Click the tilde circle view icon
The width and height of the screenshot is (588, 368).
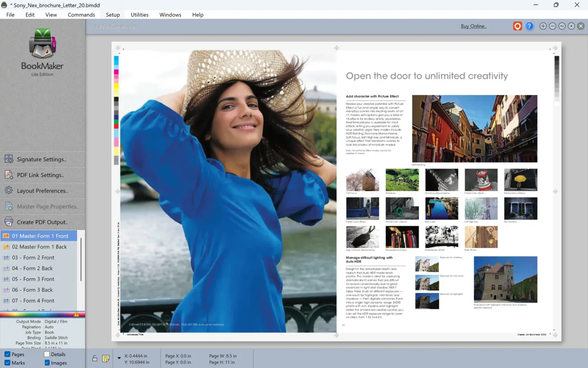pos(562,26)
